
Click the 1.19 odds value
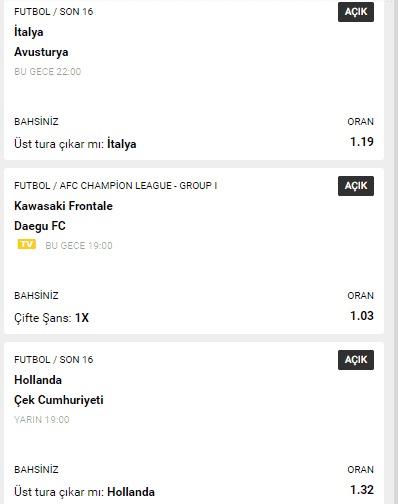pos(362,142)
